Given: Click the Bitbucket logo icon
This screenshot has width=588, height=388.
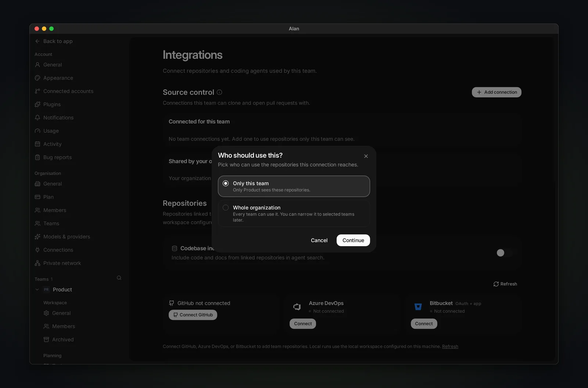Looking at the screenshot, I should (x=418, y=307).
